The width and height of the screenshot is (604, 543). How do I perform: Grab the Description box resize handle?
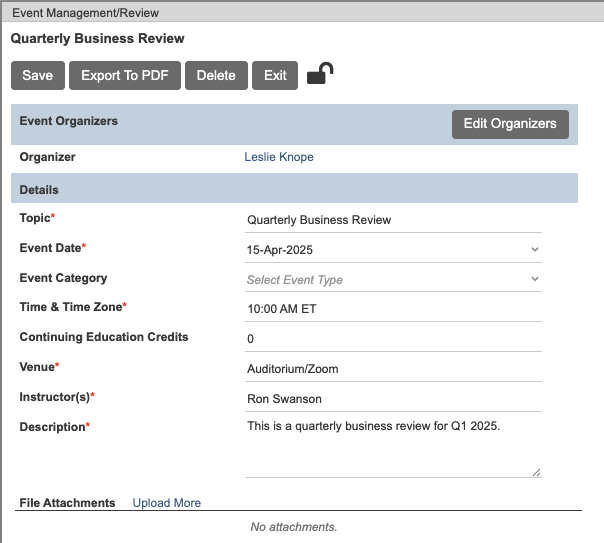tap(537, 472)
